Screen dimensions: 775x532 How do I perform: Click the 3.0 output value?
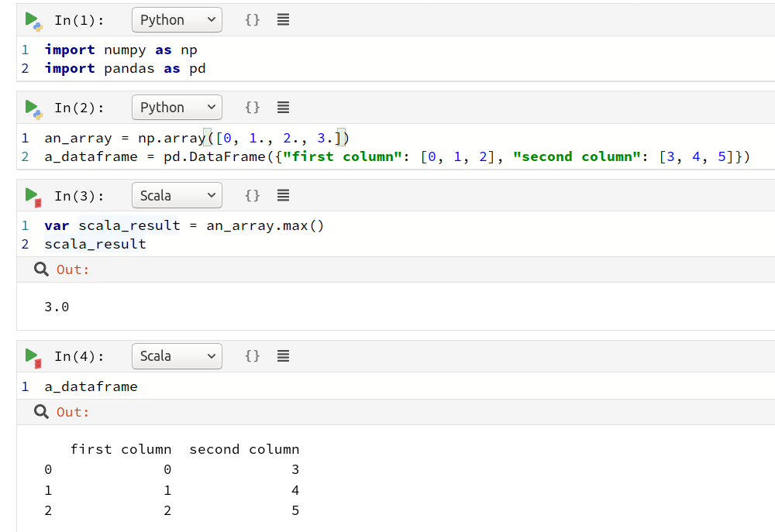pos(56,307)
